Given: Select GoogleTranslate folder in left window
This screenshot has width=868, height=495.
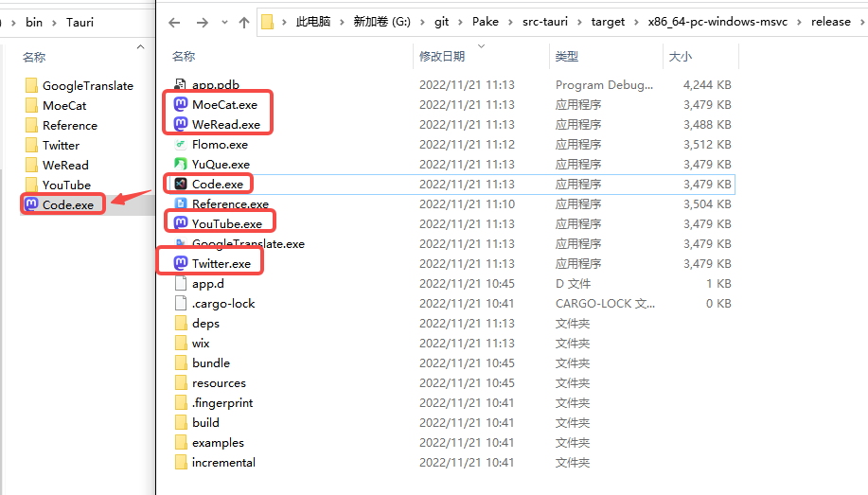Looking at the screenshot, I should (x=80, y=86).
